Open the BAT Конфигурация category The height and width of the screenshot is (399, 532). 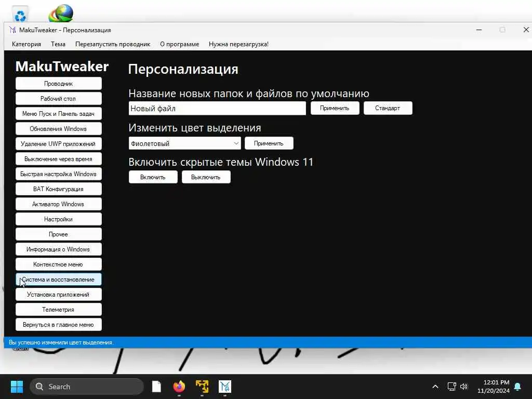[58, 189]
